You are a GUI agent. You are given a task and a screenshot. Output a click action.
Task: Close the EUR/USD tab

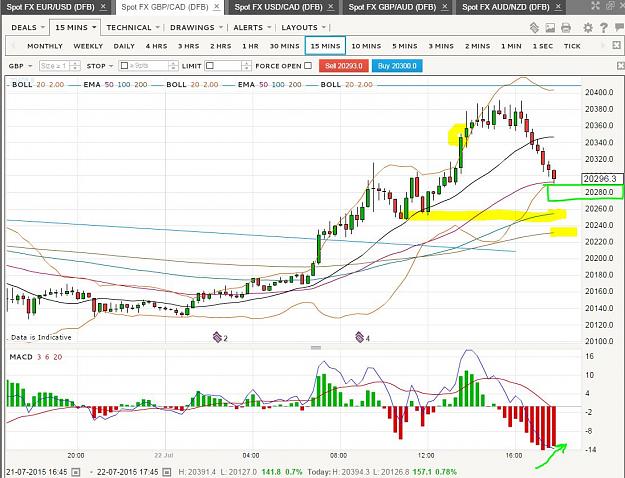[103, 7]
